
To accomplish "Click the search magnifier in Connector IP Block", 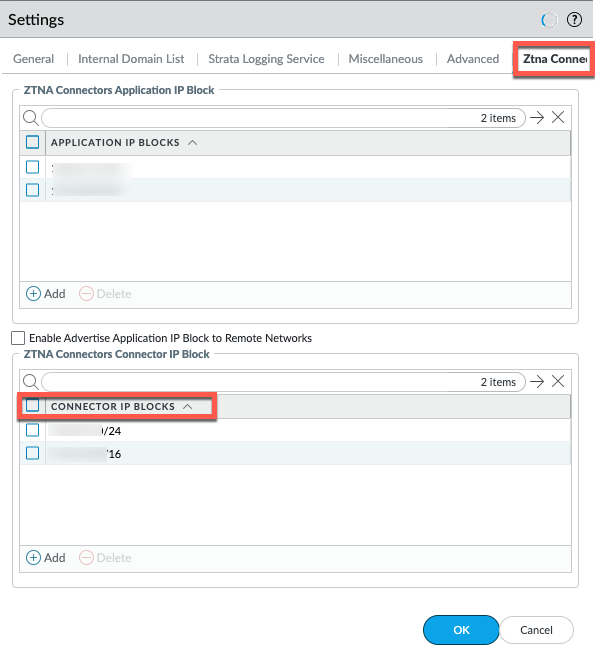I will [31, 382].
